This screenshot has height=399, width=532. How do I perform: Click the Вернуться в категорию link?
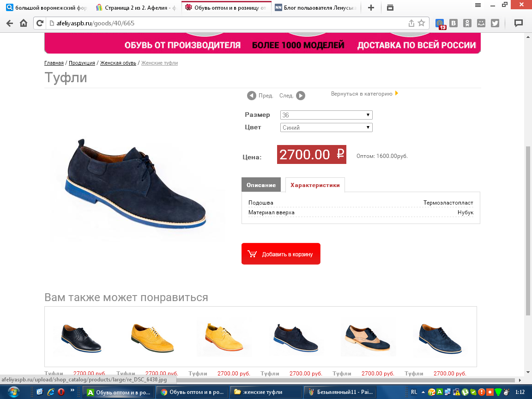coord(362,94)
